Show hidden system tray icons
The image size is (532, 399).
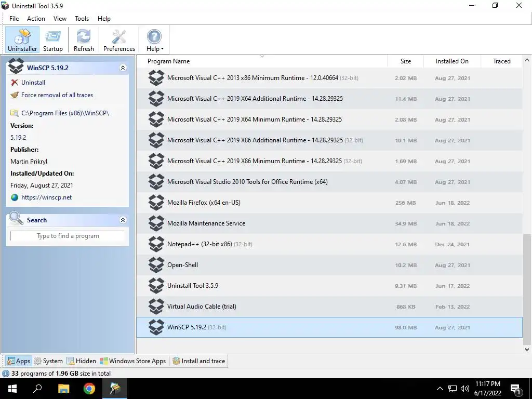click(x=440, y=389)
